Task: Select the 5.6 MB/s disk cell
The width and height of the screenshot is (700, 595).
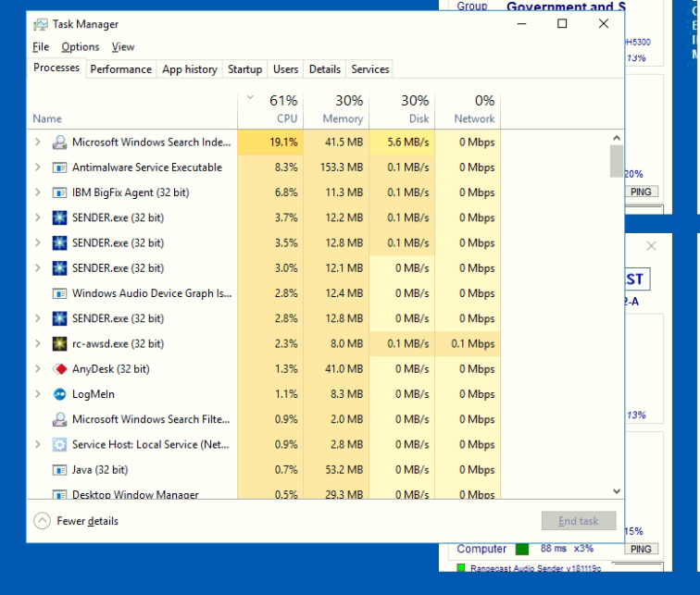Action: coord(402,143)
